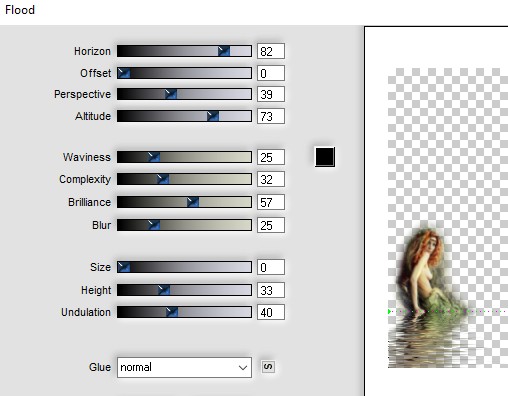Click the Size slider handle
The image size is (508, 396).
124,267
